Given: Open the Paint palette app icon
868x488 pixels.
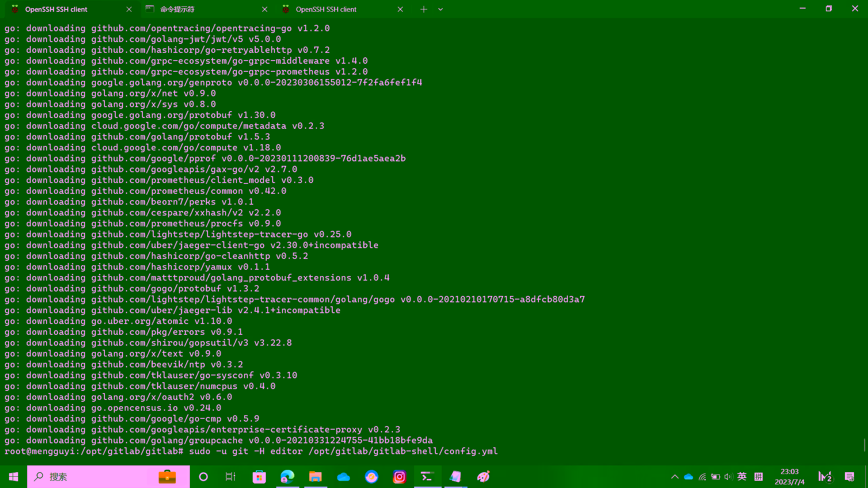Looking at the screenshot, I should (483, 477).
